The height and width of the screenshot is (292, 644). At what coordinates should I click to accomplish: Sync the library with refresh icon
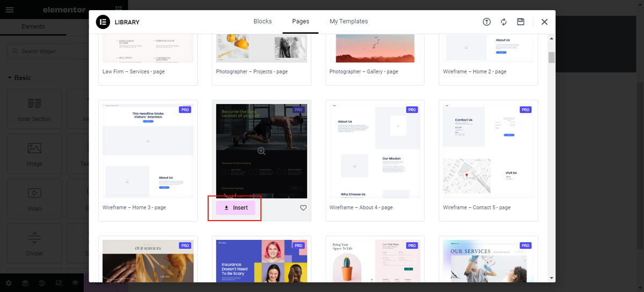(503, 22)
